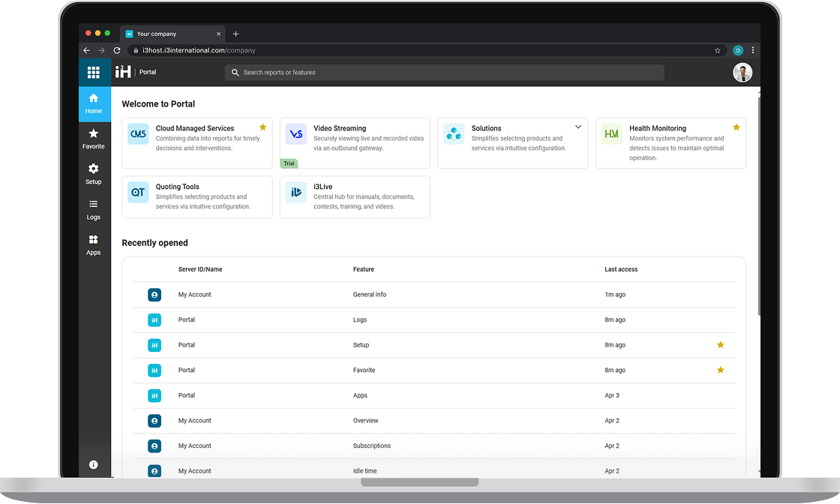Bookmark this page with the star
This screenshot has height=504, width=840.
(717, 50)
